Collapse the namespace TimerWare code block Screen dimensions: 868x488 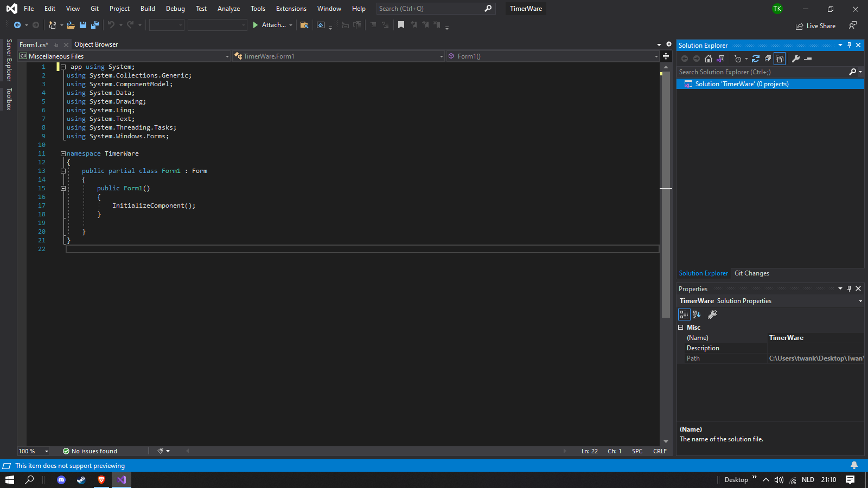coord(63,154)
